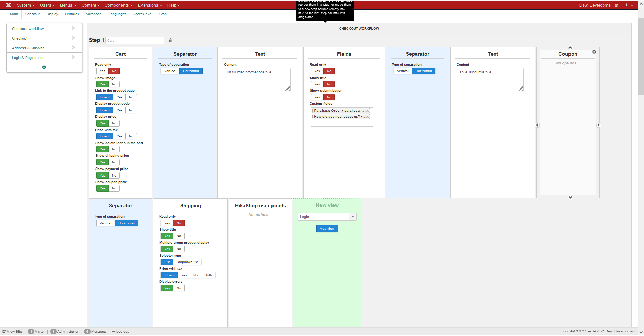Choose Both for Shipping Price with tax
Image resolution: width=644 pixels, height=336 pixels.
click(208, 275)
